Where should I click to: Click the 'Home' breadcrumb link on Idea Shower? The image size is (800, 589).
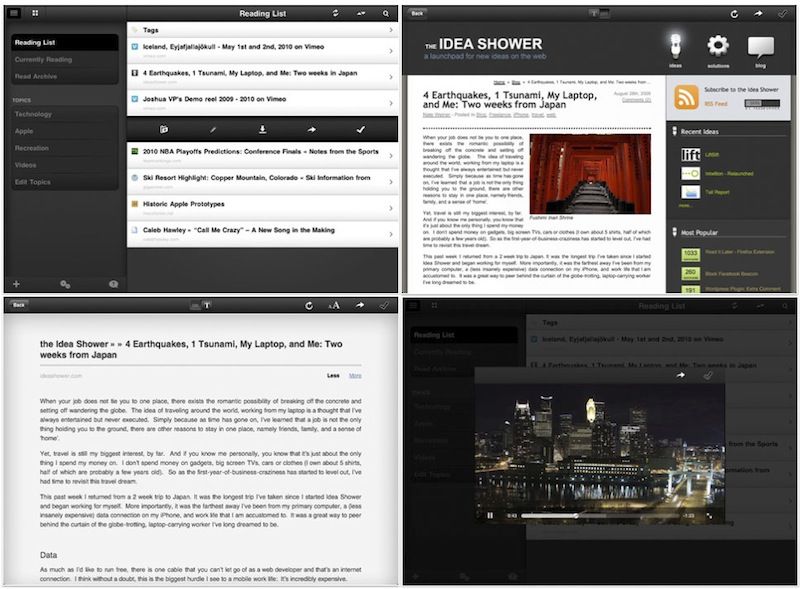click(x=499, y=82)
